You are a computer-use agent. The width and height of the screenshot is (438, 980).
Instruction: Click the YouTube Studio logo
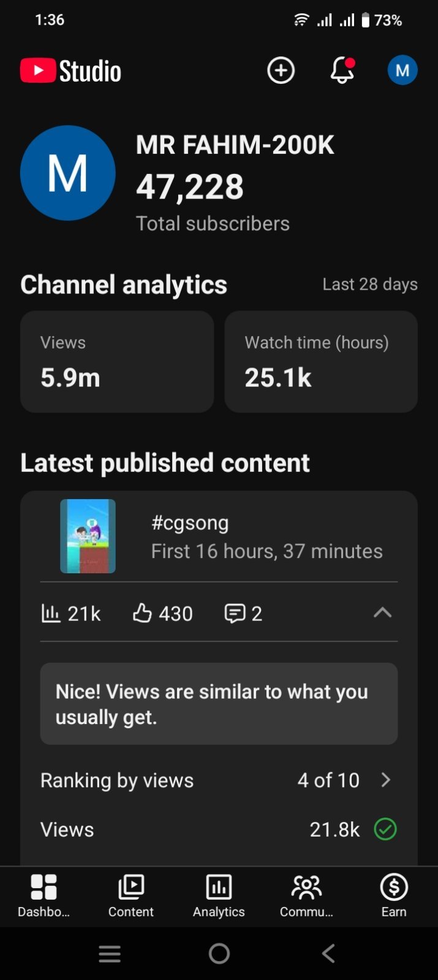coord(71,71)
